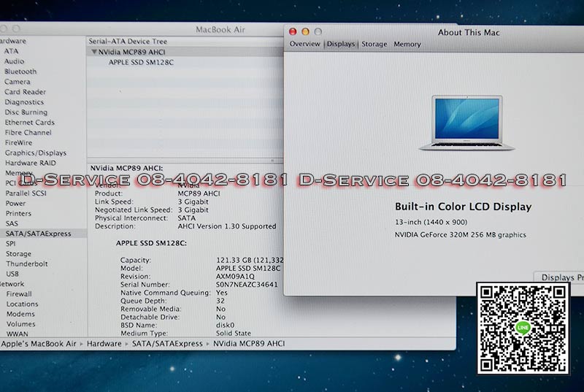Collapse the NVidia MCP89 AHCI tree node
The image size is (584, 392).
[x=94, y=52]
